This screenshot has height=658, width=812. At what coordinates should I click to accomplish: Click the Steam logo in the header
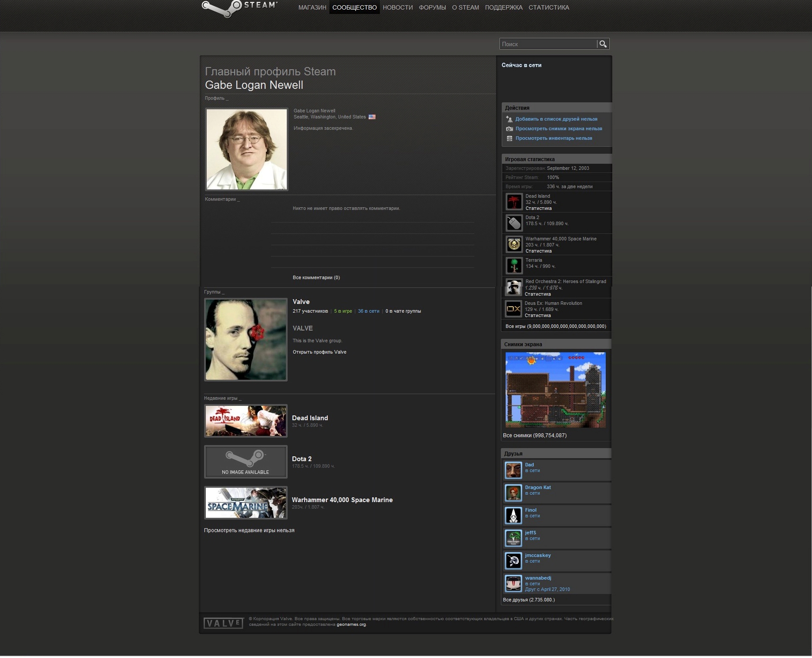[x=239, y=8]
